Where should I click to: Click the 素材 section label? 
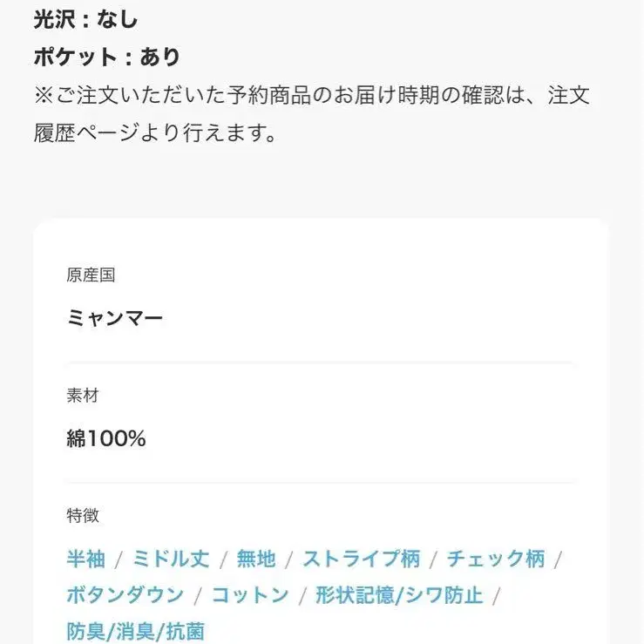pos(83,395)
